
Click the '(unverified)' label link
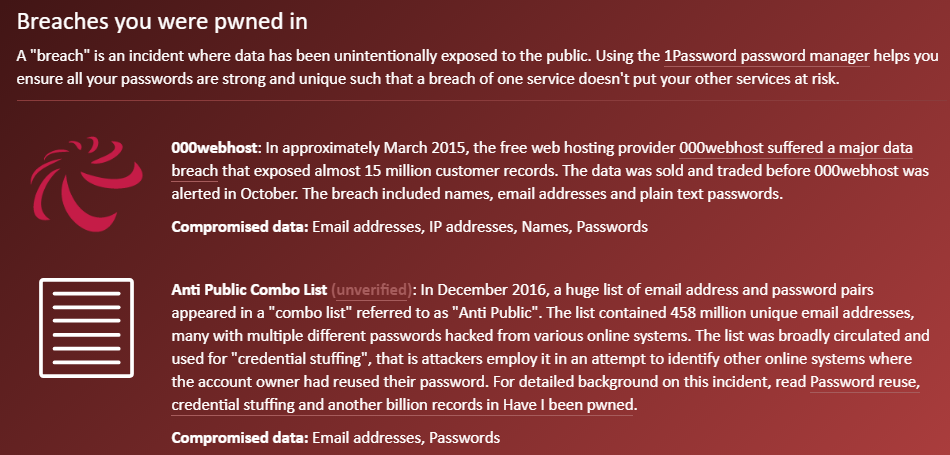coord(371,290)
